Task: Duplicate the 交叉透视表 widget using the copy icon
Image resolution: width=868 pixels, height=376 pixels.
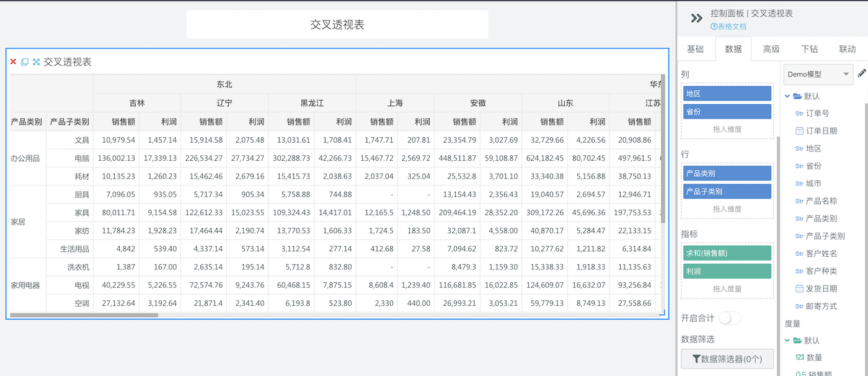Action: point(25,62)
